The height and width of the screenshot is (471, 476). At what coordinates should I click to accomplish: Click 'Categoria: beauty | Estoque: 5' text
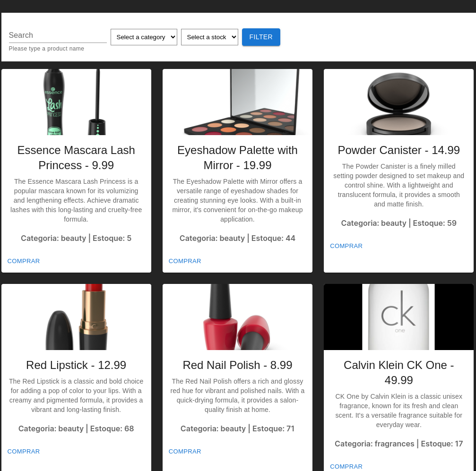click(76, 238)
